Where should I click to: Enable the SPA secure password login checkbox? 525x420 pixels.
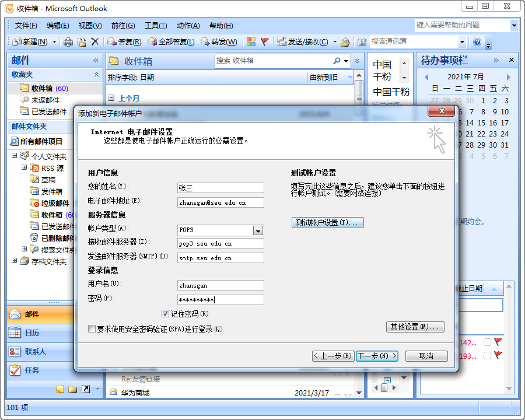point(92,329)
